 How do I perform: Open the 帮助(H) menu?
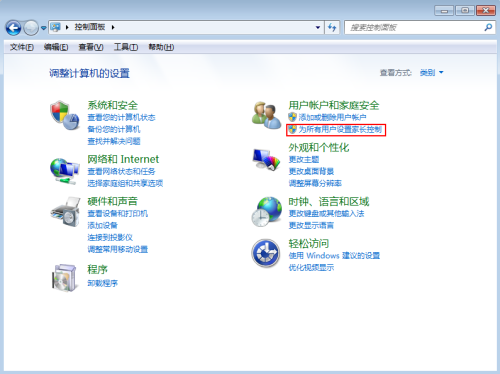[161, 47]
